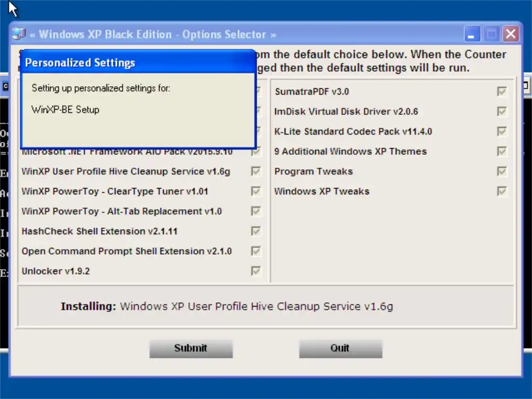
Task: Click the Quit button
Action: click(340, 349)
